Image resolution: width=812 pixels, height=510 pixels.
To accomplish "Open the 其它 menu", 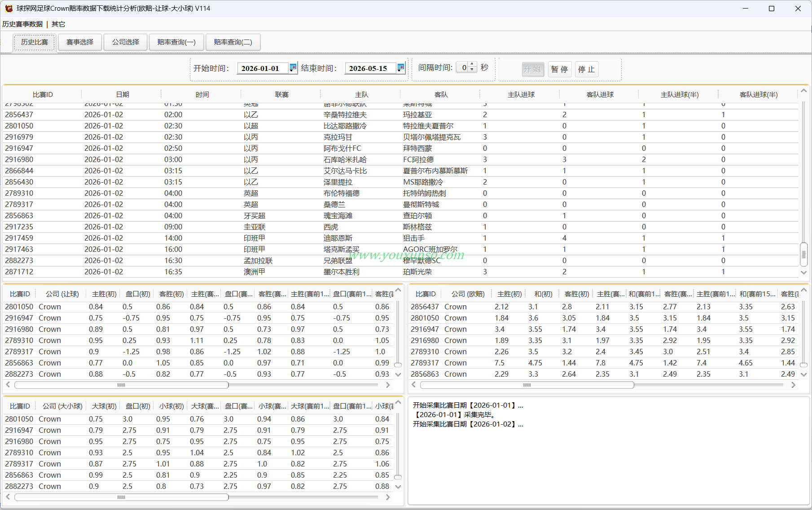I will tap(58, 24).
